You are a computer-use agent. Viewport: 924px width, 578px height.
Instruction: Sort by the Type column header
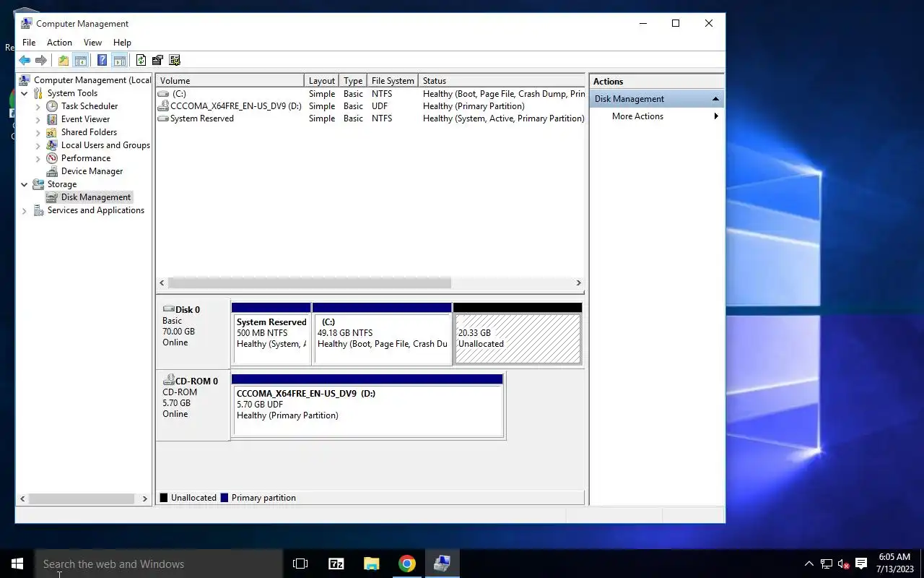pyautogui.click(x=353, y=81)
